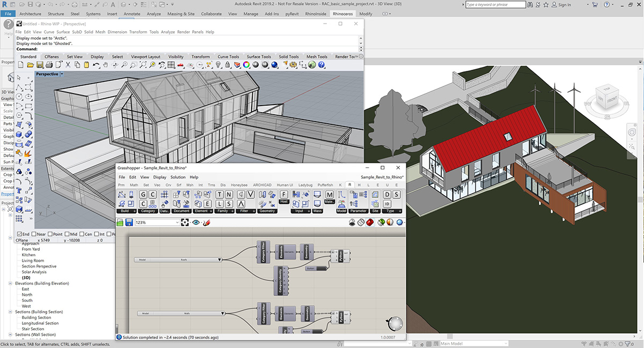Select the Text T tool in Rhino sidebar
Viewport: 644px width, 348px height.
pyautogui.click(x=19, y=191)
